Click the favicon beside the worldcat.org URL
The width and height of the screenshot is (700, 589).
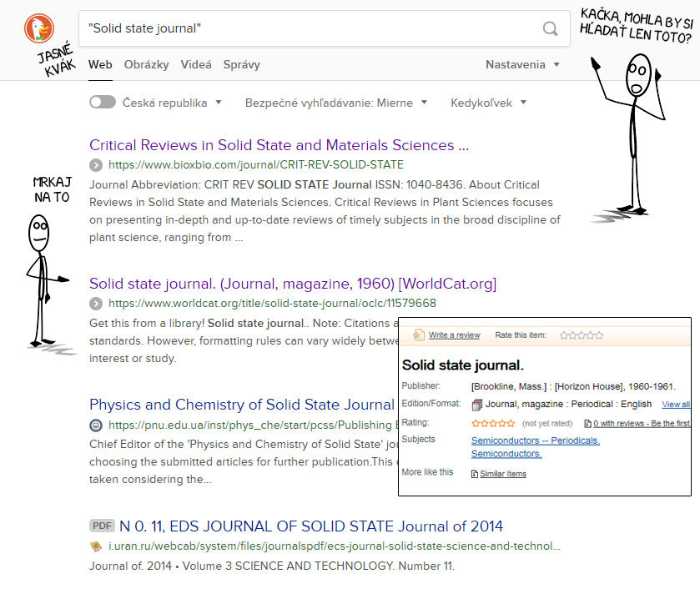tap(96, 304)
